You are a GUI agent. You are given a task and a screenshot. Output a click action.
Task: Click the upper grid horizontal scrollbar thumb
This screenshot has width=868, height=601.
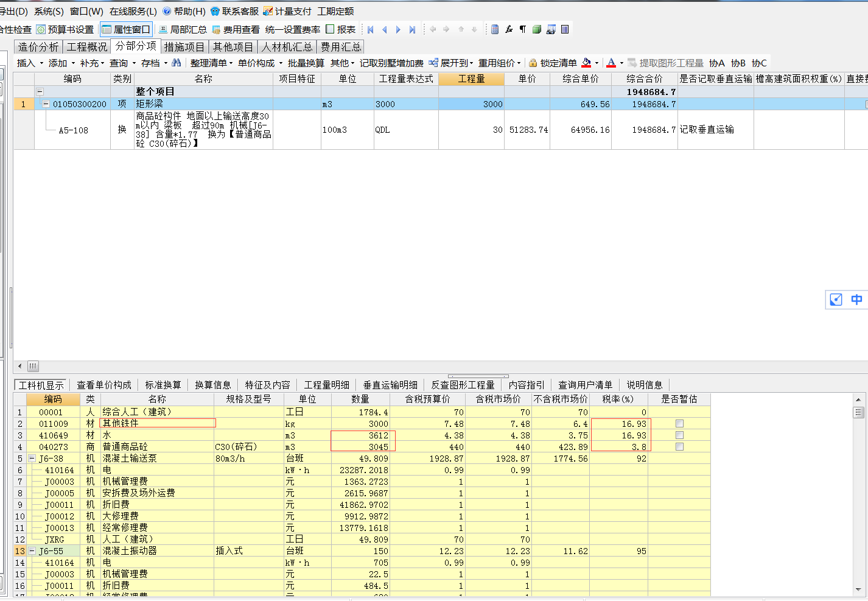coord(33,366)
